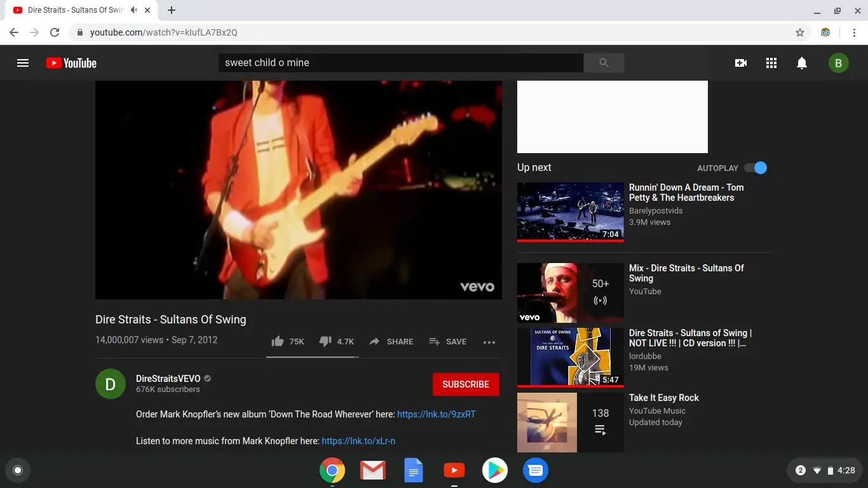Open the create video camera icon
Viewport: 868px width, 488px height.
point(741,63)
